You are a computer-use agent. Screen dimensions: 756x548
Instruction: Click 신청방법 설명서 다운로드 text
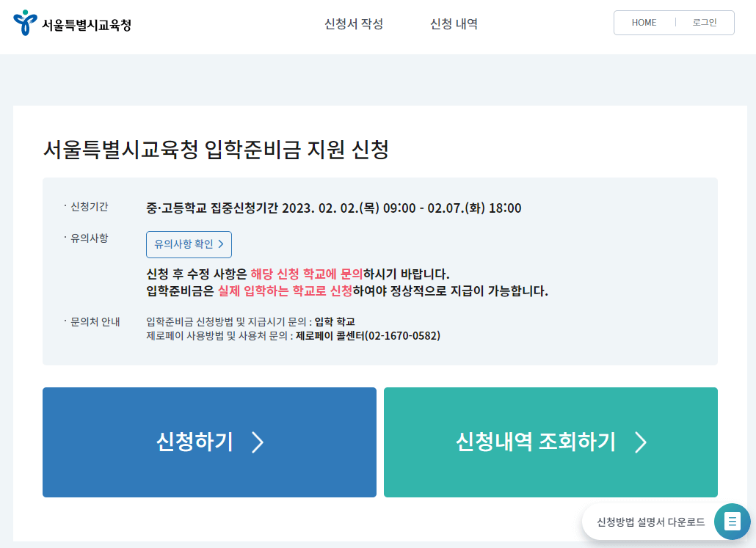[649, 522]
